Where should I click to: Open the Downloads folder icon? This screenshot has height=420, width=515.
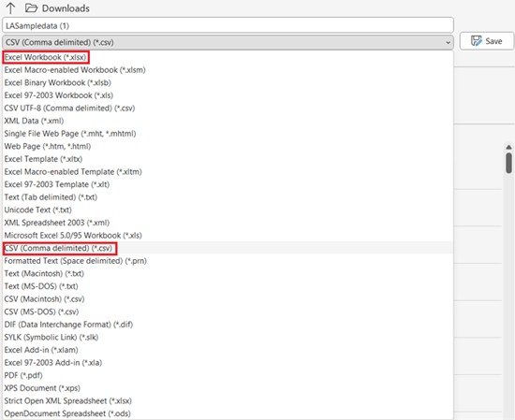click(32, 7)
